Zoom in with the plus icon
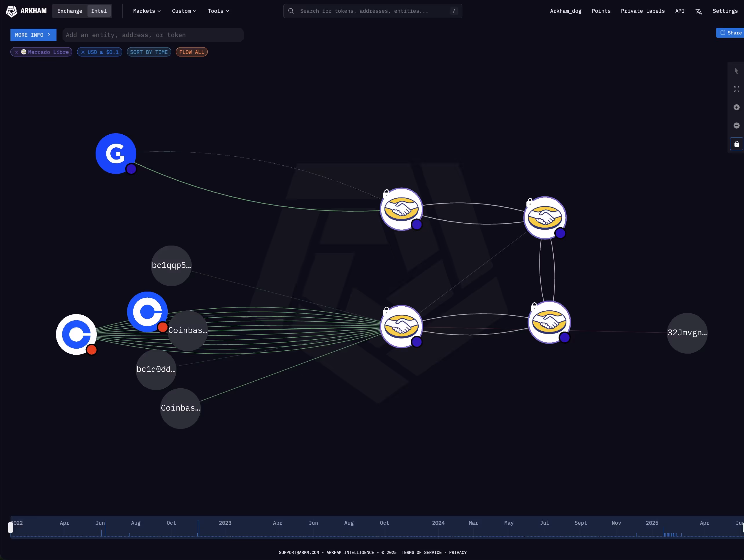The image size is (744, 560). tap(736, 107)
